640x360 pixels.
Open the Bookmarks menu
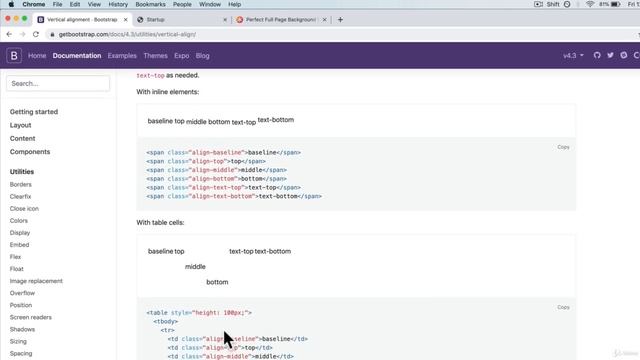pos(150,4)
